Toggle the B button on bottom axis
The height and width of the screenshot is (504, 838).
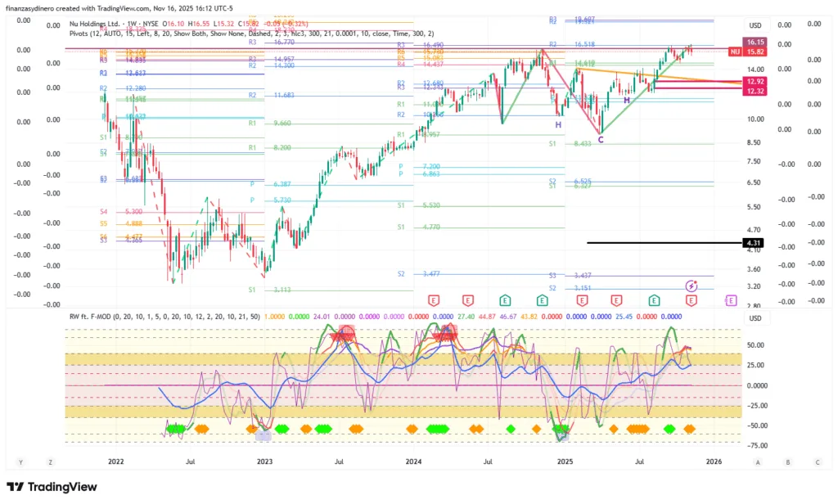(x=786, y=462)
